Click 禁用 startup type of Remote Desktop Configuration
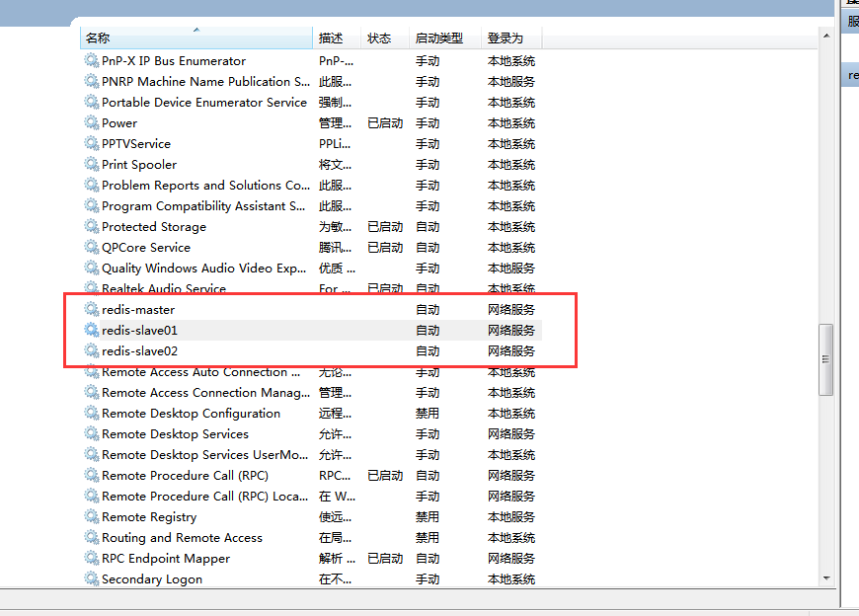The height and width of the screenshot is (616, 859). (x=428, y=413)
